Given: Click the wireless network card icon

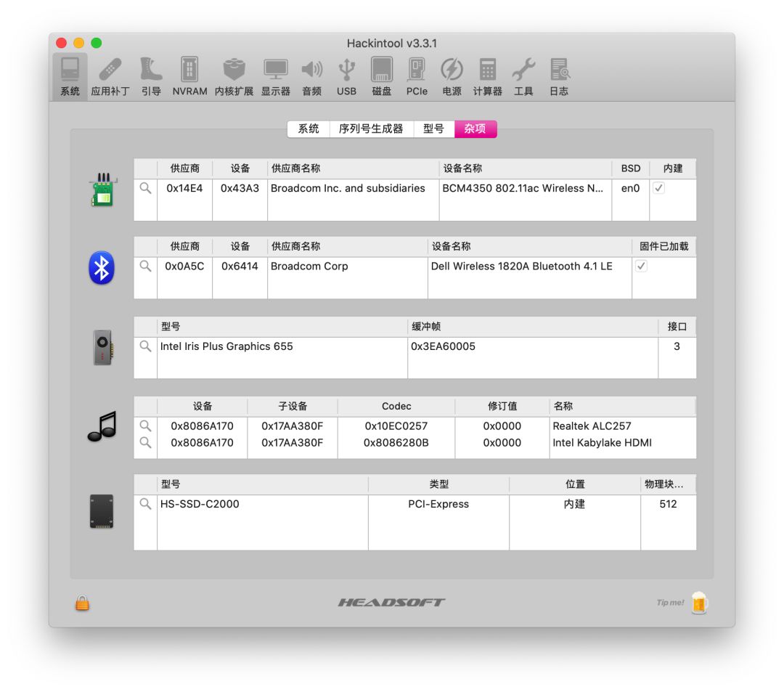Looking at the screenshot, I should 102,190.
